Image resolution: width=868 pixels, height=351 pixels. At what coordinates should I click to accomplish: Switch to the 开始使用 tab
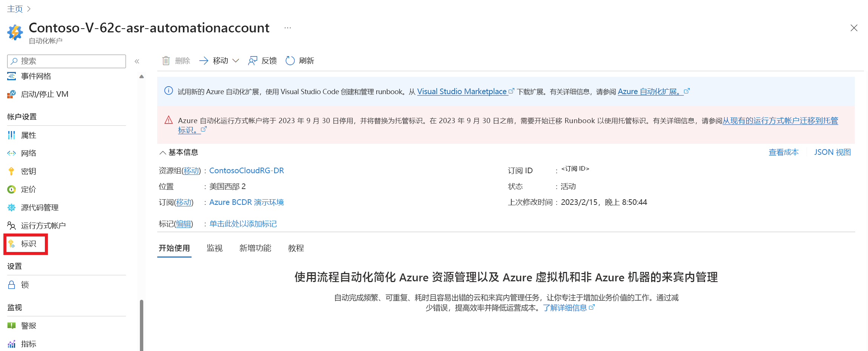coord(174,248)
